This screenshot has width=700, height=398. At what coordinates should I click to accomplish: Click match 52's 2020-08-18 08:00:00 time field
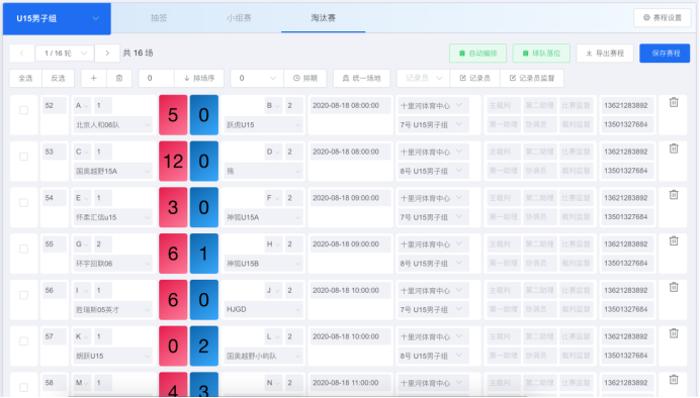tap(350, 106)
